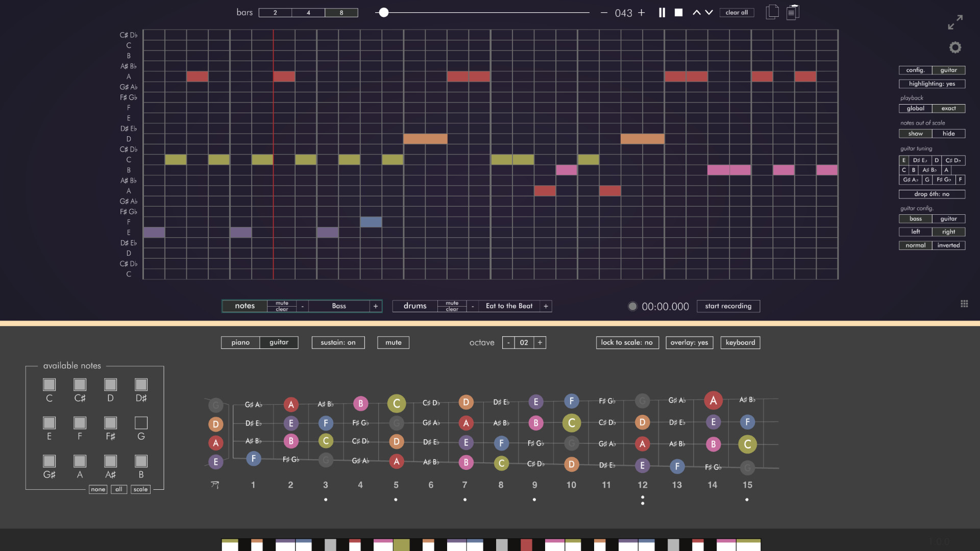980x551 pixels.
Task: Click the copy pattern icon
Action: coord(772,12)
